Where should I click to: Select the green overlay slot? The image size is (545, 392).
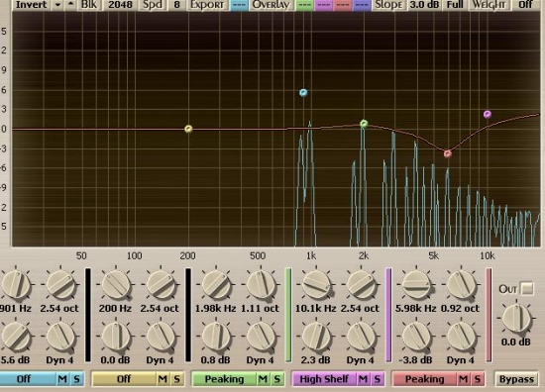304,5
